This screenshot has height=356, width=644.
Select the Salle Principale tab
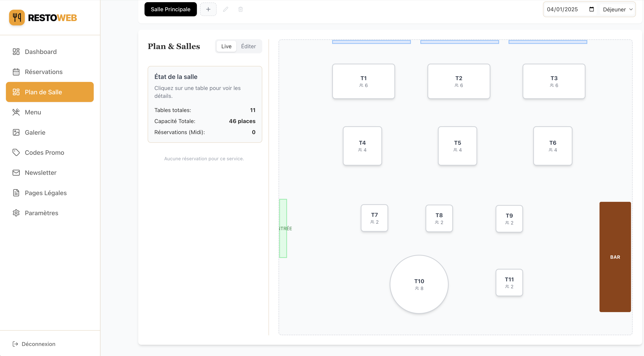[170, 9]
